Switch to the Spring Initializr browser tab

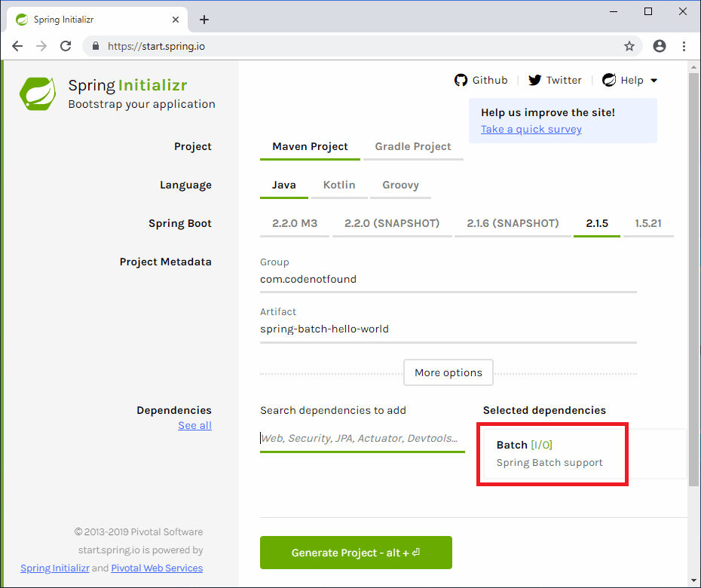click(x=90, y=20)
